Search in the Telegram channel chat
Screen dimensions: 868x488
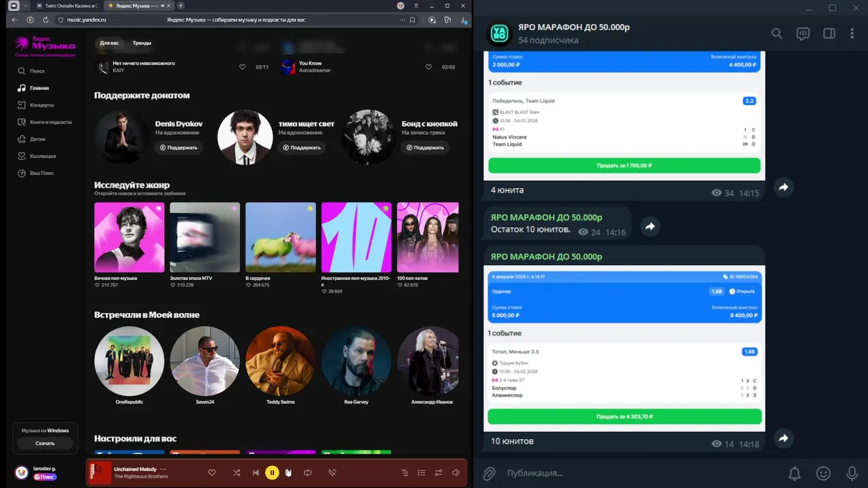(x=777, y=33)
